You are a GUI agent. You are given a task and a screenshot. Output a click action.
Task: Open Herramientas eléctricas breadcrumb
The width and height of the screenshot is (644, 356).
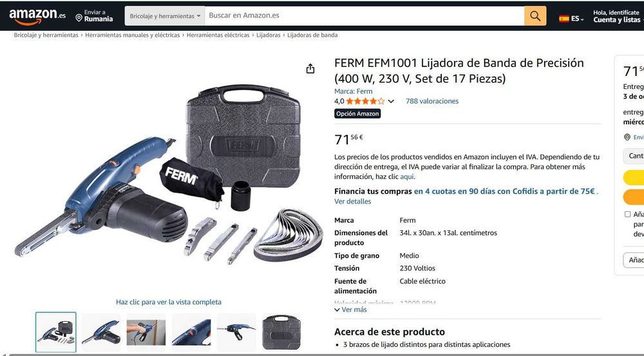(218, 35)
